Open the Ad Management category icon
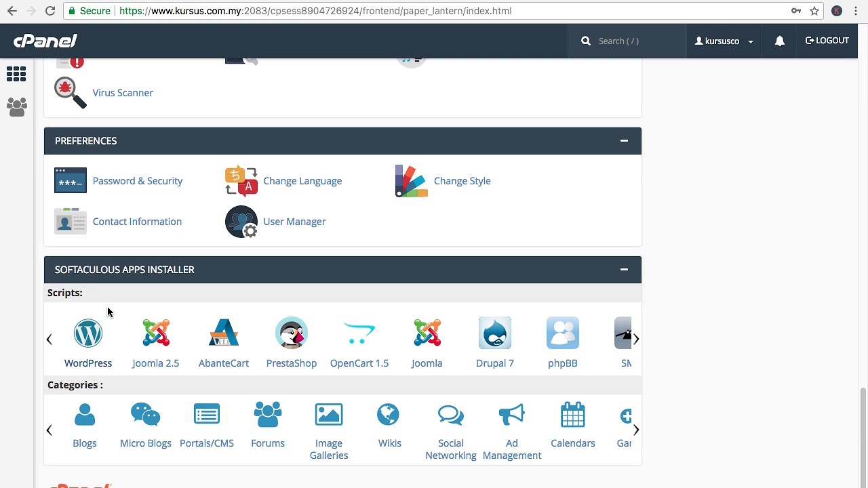The image size is (868, 488). pos(512,415)
